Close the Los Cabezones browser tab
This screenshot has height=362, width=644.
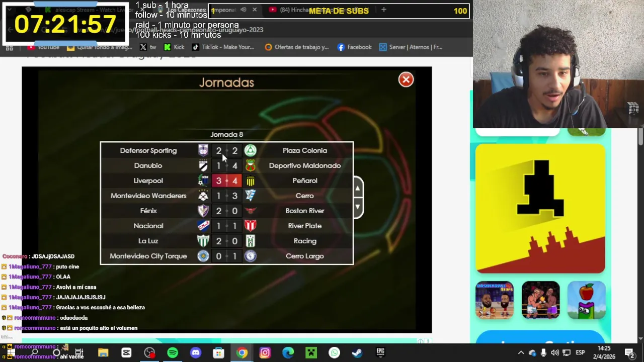click(x=255, y=10)
